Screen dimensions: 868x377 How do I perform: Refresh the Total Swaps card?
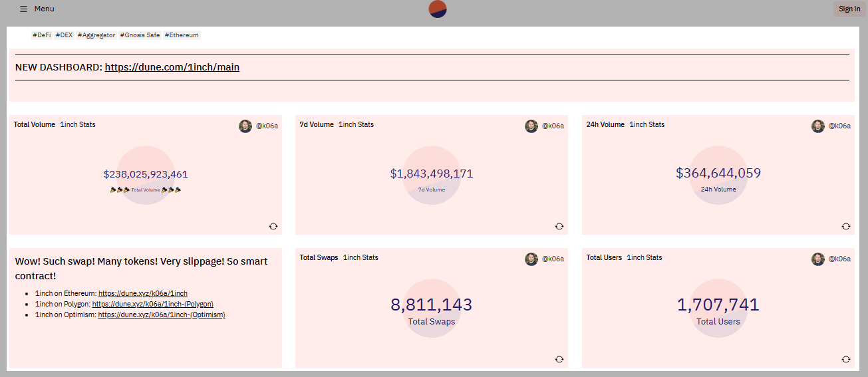pyautogui.click(x=559, y=359)
